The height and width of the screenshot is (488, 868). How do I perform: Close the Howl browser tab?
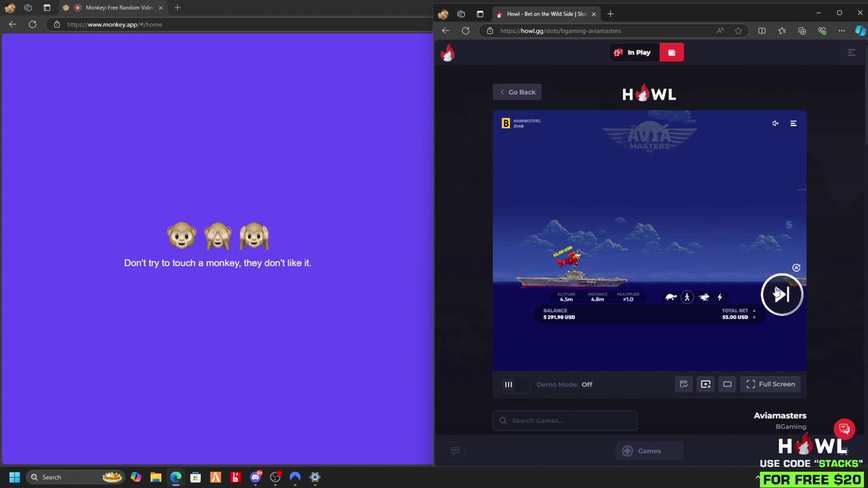[593, 14]
